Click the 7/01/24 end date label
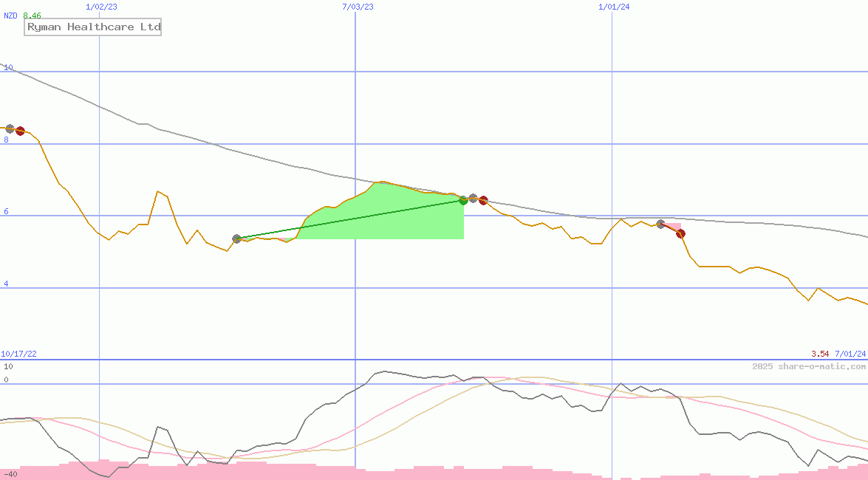The width and height of the screenshot is (868, 480). [850, 354]
